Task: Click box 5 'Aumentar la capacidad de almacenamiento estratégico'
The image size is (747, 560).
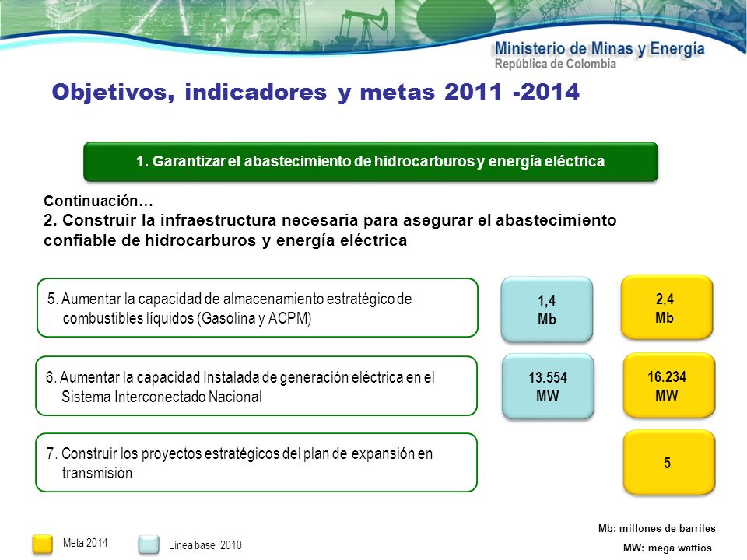Action: (x=258, y=308)
